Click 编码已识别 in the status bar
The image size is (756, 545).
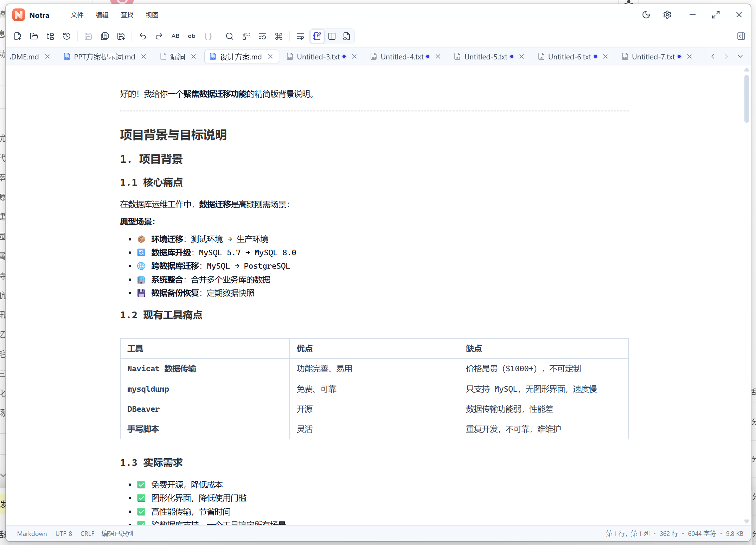pos(117,533)
